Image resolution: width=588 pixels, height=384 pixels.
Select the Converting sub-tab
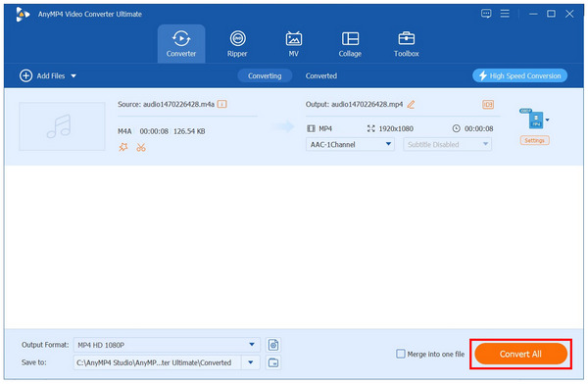[265, 75]
